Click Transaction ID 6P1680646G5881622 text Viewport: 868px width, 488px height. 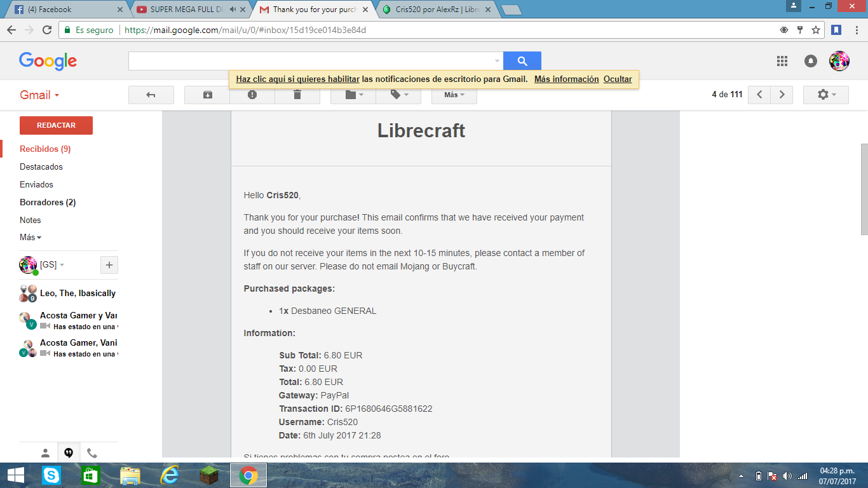[356, 409]
